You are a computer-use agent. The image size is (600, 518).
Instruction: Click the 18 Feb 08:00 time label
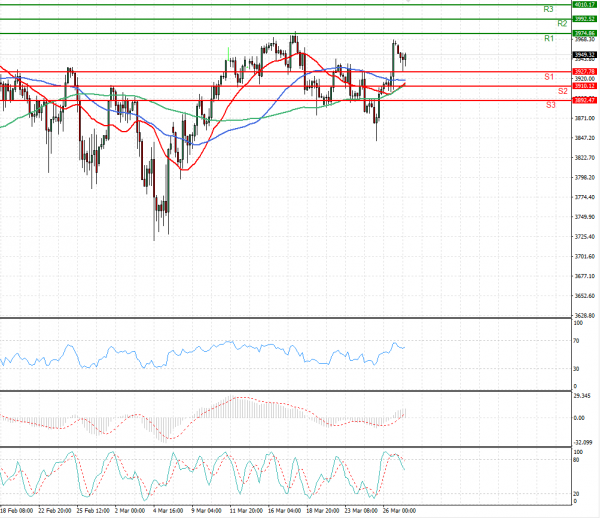click(16, 510)
